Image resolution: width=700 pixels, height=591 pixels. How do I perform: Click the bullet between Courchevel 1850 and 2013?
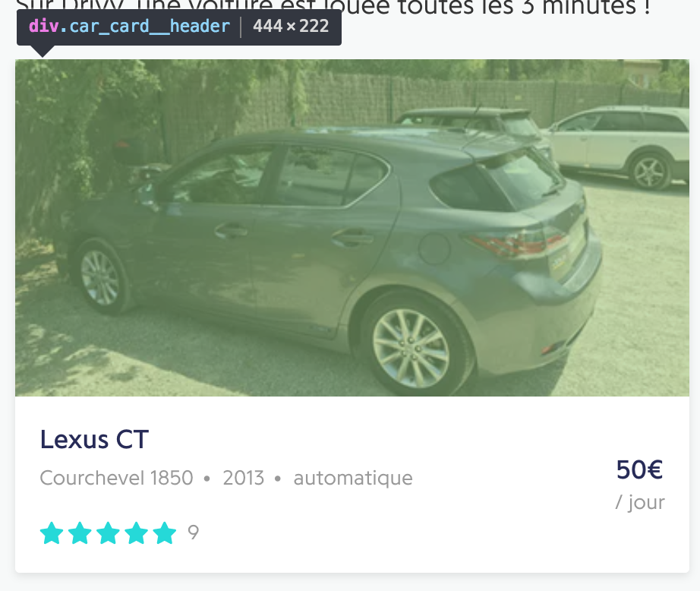tap(207, 479)
